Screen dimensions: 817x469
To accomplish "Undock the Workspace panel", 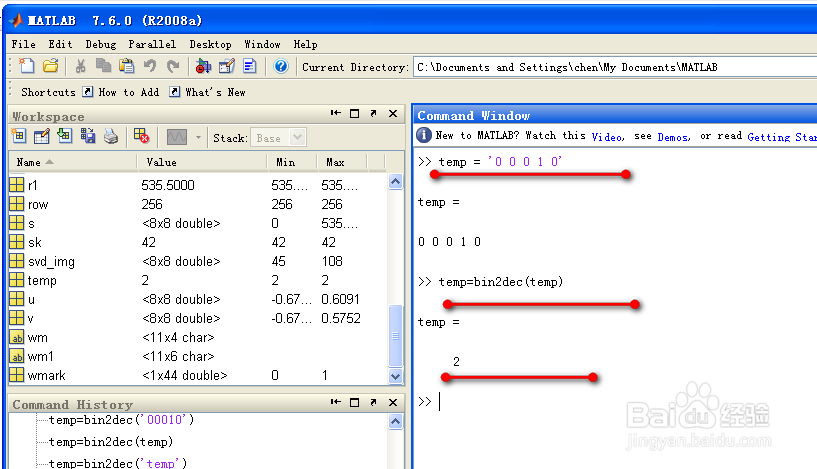I will pyautogui.click(x=374, y=113).
